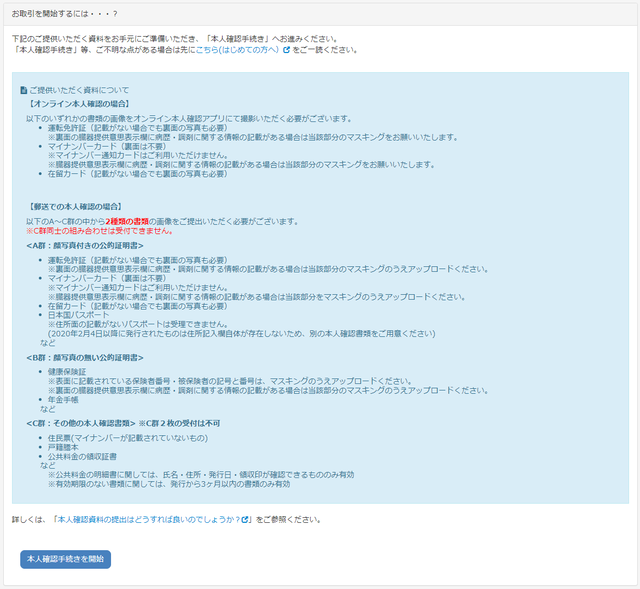Viewport: 640px width, 589px height.
Task: Click the <B群：顔写真の無い公的証明書> heading
Action: 85,358
